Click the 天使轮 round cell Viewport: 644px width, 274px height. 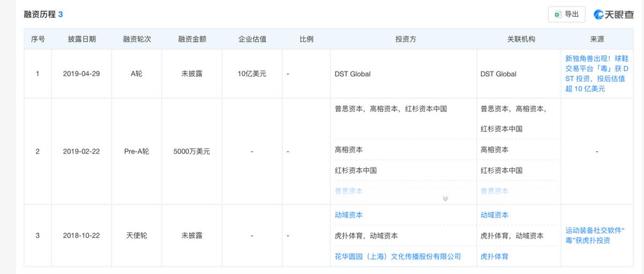click(137, 235)
